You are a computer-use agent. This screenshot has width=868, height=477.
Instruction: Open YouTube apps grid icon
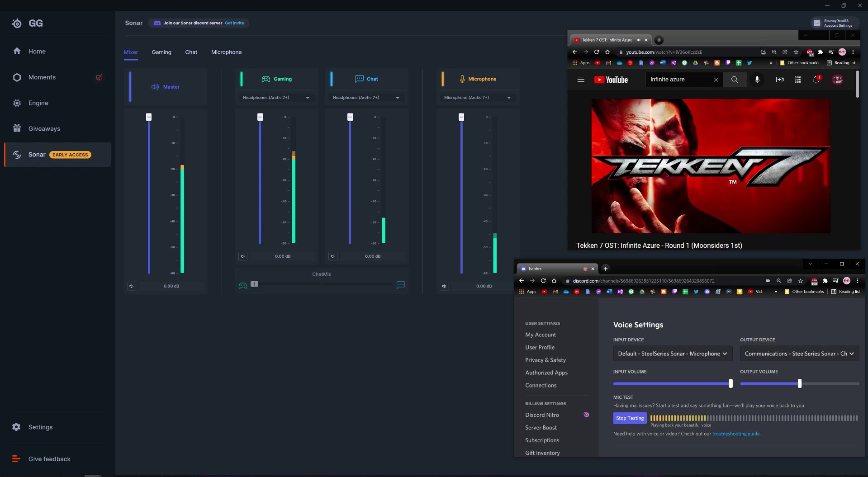tap(798, 80)
